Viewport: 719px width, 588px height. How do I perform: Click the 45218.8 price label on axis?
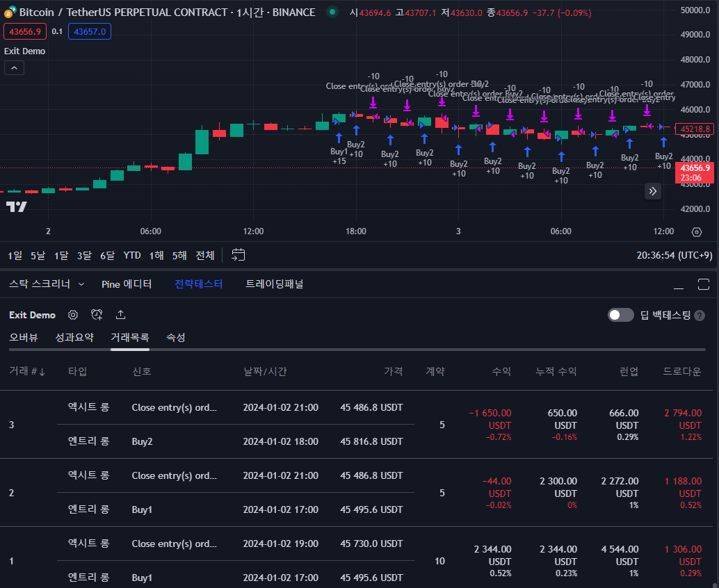[x=695, y=129]
